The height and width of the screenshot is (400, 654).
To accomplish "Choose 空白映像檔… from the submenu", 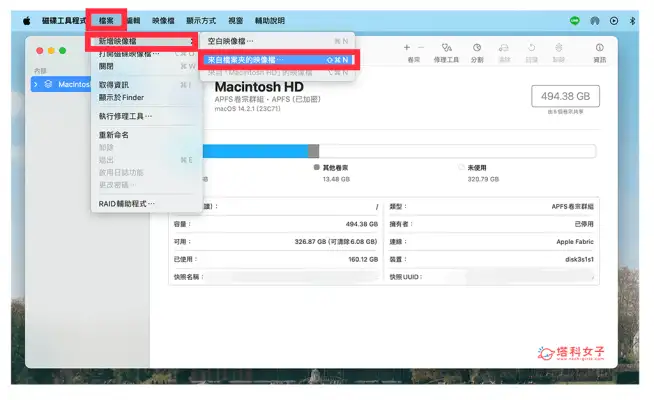I will [277, 41].
